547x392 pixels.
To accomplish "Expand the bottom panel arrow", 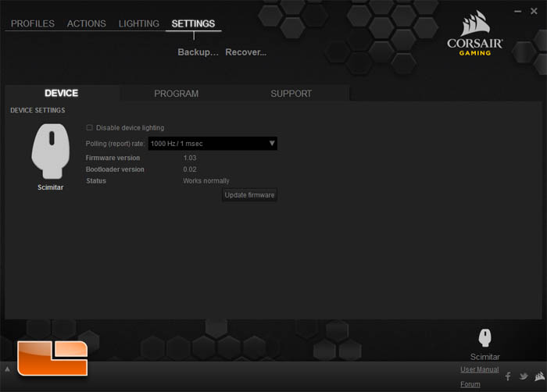I will click(7, 369).
